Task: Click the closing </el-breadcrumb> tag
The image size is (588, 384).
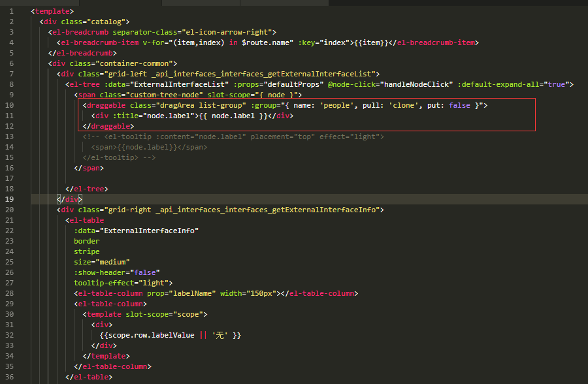Action: (82, 54)
